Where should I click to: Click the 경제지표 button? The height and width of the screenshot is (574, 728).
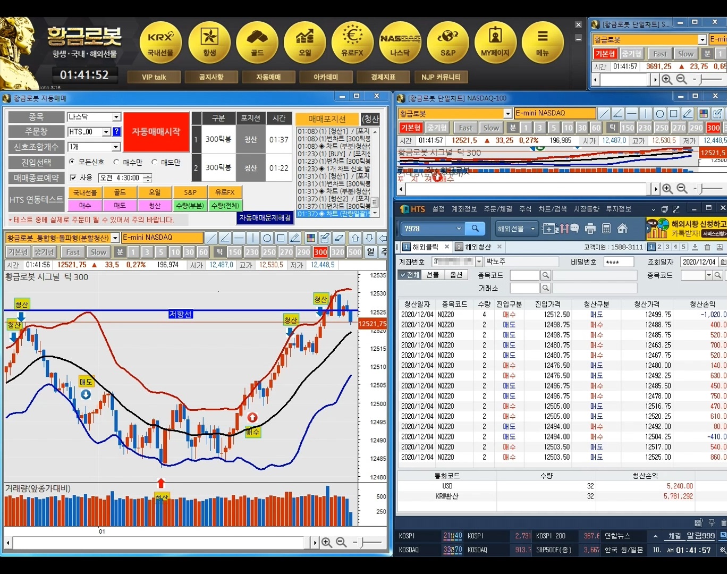coord(383,77)
